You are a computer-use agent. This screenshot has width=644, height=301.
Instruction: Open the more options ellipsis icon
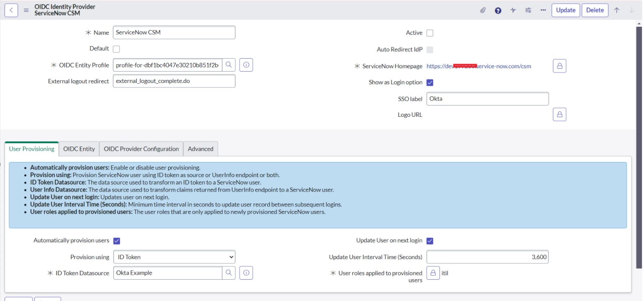[x=543, y=10]
